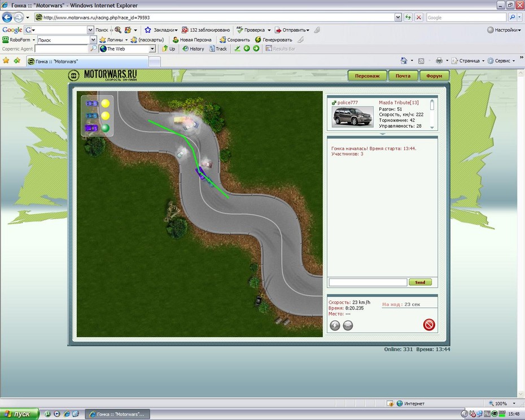Click the car info panel scrollbar
The height and width of the screenshot is (420, 525).
[432, 114]
